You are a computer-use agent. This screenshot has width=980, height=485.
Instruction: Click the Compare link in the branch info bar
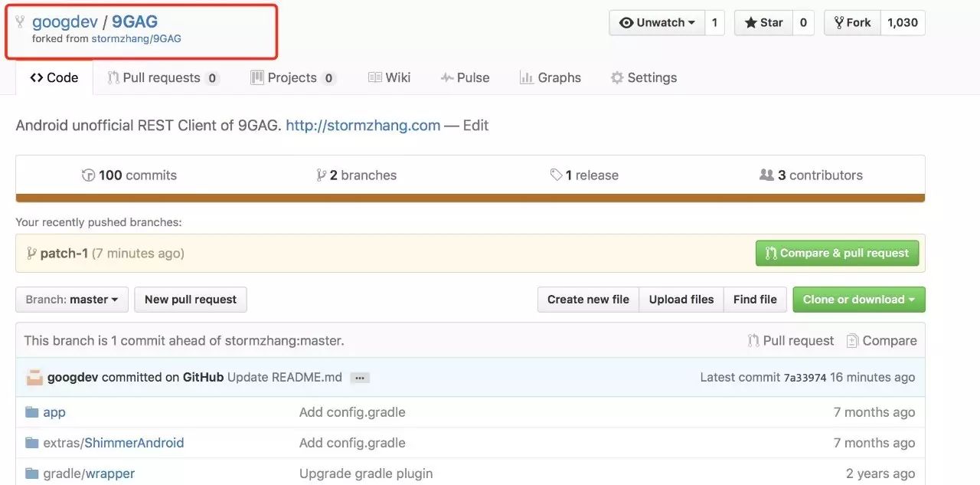tap(881, 341)
